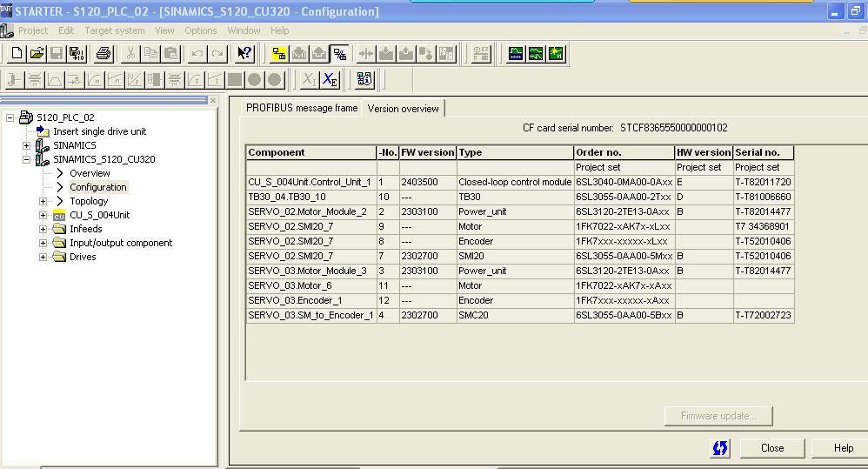Select the TB30_04.TB30_10 component row

[x=520, y=198]
